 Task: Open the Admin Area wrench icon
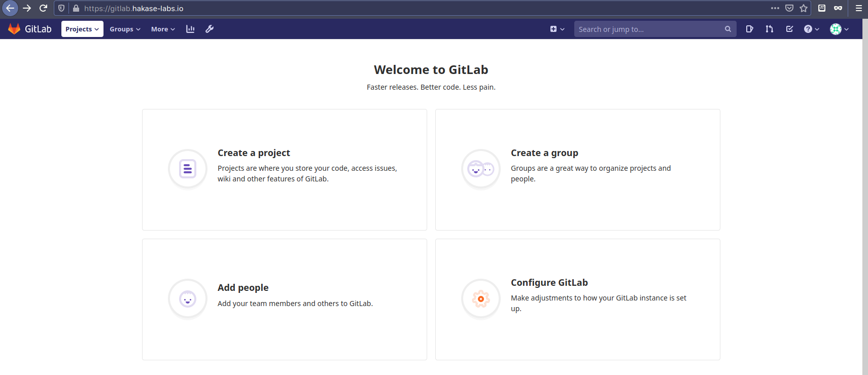coord(210,29)
